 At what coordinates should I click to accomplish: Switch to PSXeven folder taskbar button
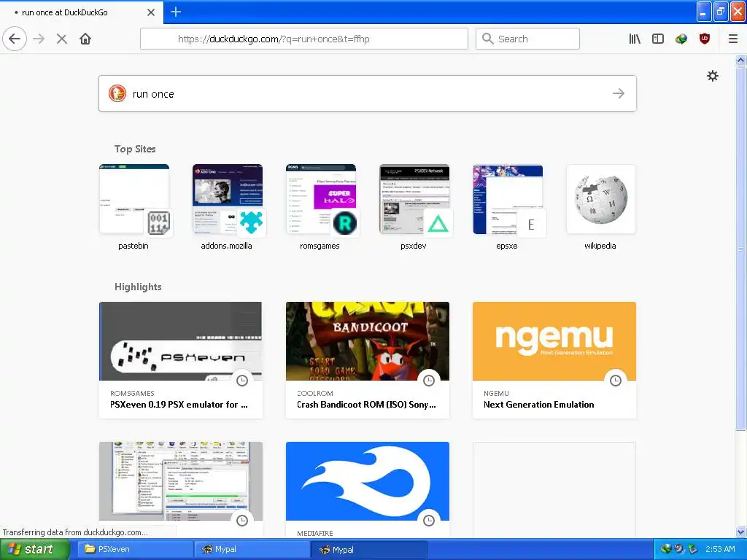(133, 549)
